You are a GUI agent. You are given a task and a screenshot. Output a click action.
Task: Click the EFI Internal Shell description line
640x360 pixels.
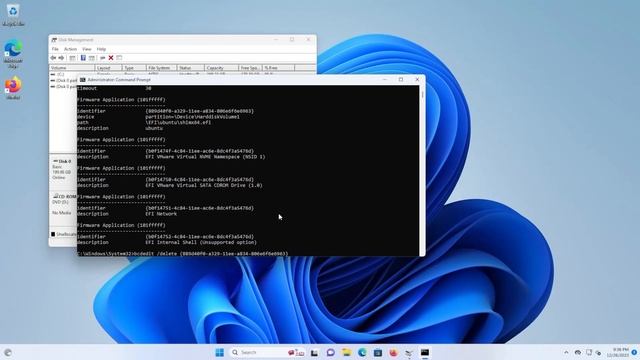pos(167,242)
